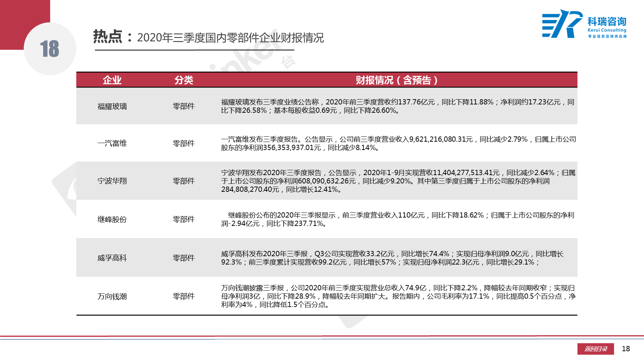The image size is (644, 362).
Task: Click 零部件 in the 福耀玻璃 row
Action: pos(184,106)
